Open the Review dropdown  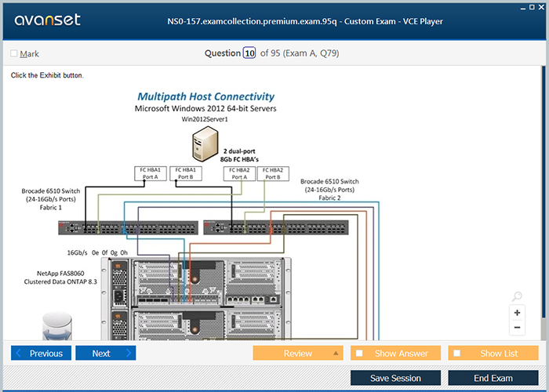coord(298,353)
